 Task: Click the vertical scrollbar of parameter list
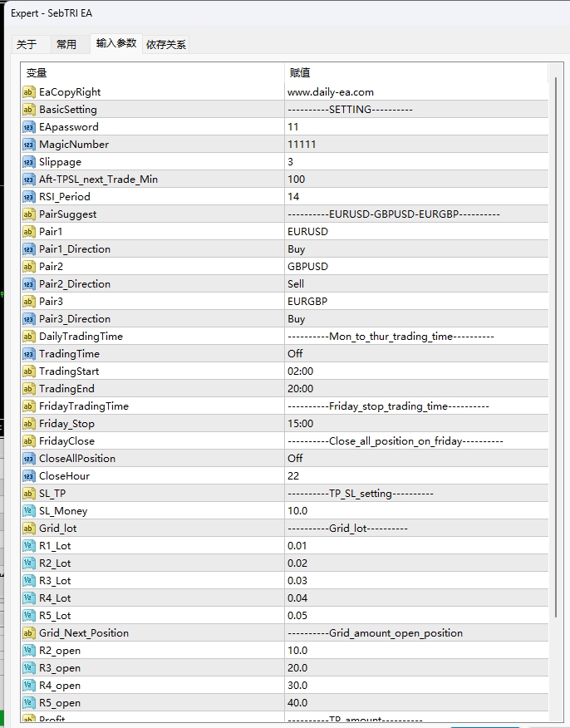(x=557, y=332)
